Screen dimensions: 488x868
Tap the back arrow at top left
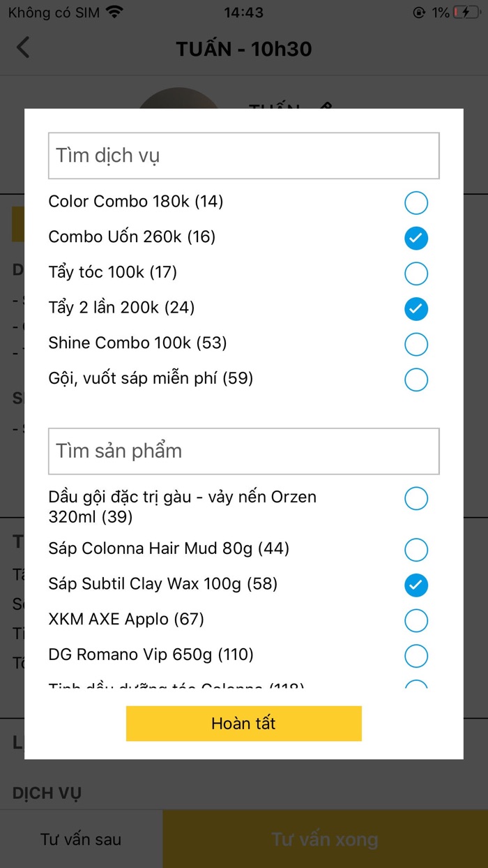(x=24, y=47)
